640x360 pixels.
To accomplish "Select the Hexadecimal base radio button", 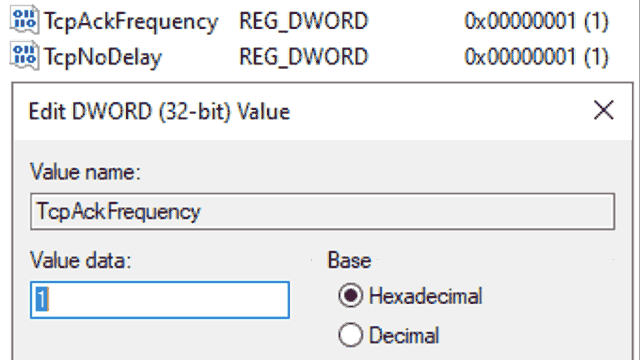I will [x=350, y=295].
